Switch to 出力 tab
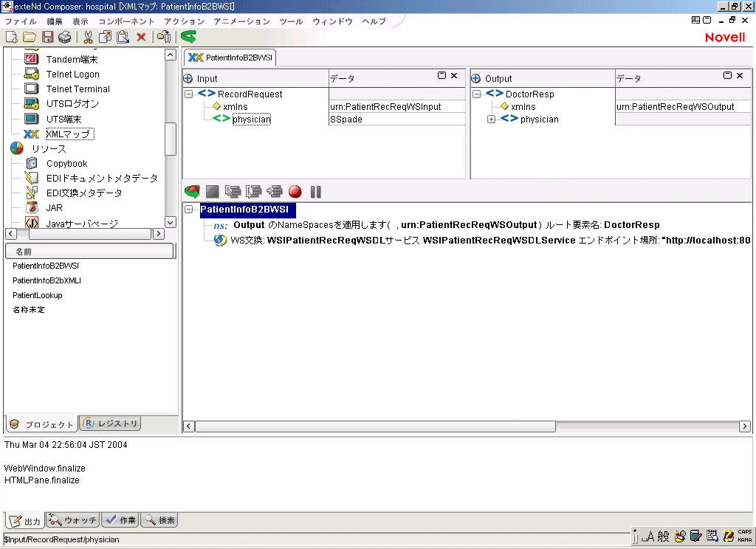Screen dimensions: 756x549 25,520
